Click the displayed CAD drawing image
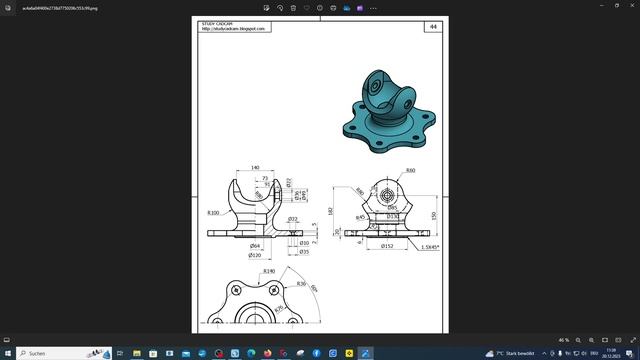This screenshot has height=360, width=640. click(x=320, y=175)
